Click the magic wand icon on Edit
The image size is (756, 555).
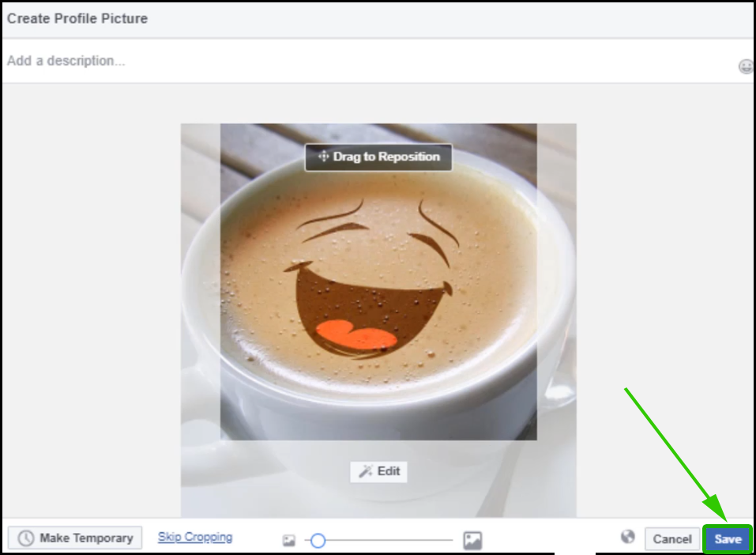366,471
